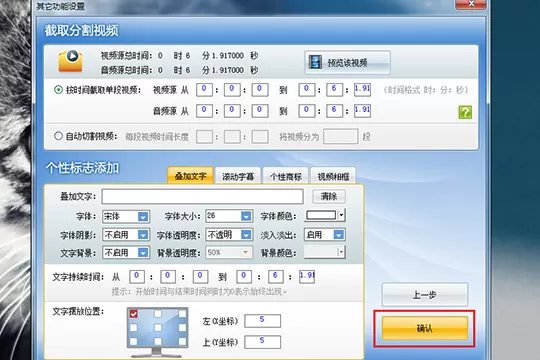This screenshot has width=540, height=360.
Task: Switch to the 个性商标 tab
Action: (285, 176)
